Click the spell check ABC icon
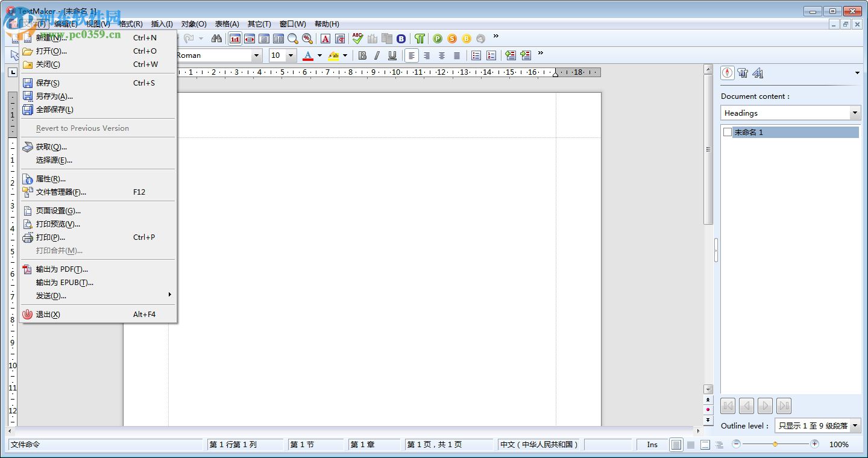Image resolution: width=868 pixels, height=458 pixels. tap(357, 39)
